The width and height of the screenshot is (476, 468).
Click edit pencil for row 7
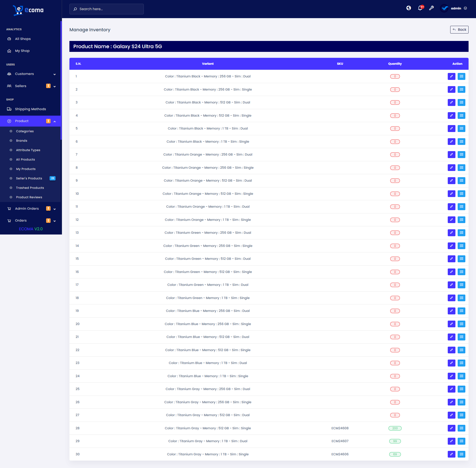coord(451,155)
